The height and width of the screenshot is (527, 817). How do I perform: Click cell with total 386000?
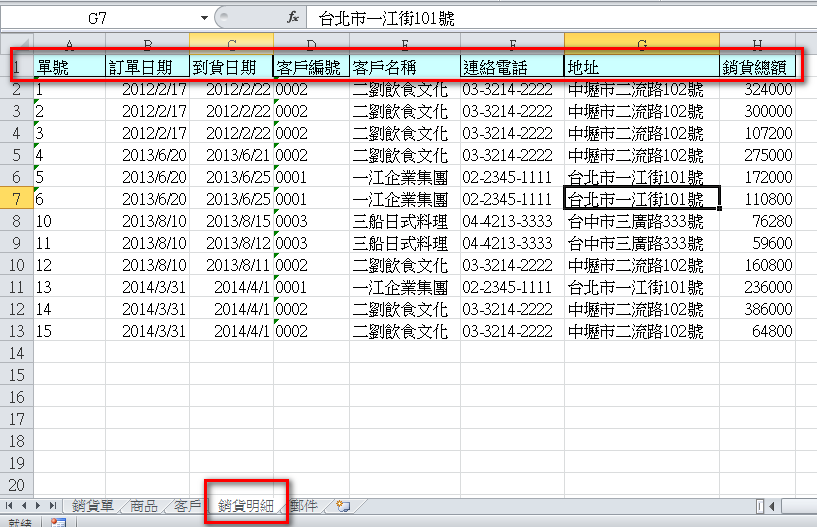click(x=758, y=309)
